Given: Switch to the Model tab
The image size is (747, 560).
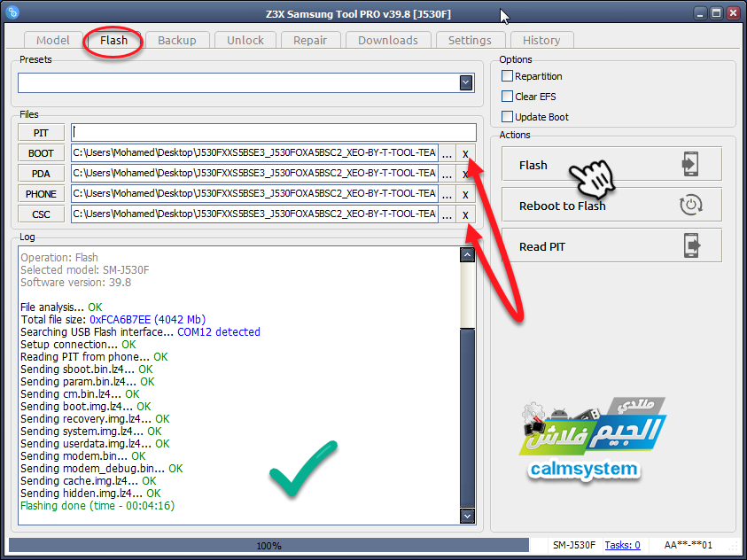Looking at the screenshot, I should coord(53,40).
